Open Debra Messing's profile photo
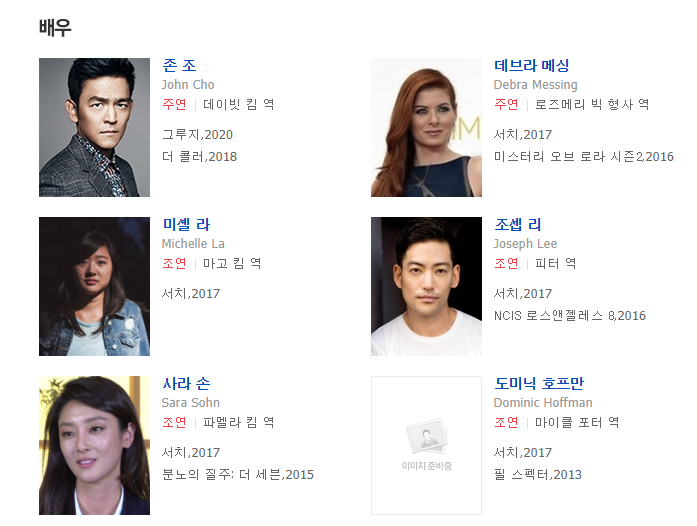Image resolution: width=697 pixels, height=526 pixels. [x=426, y=127]
